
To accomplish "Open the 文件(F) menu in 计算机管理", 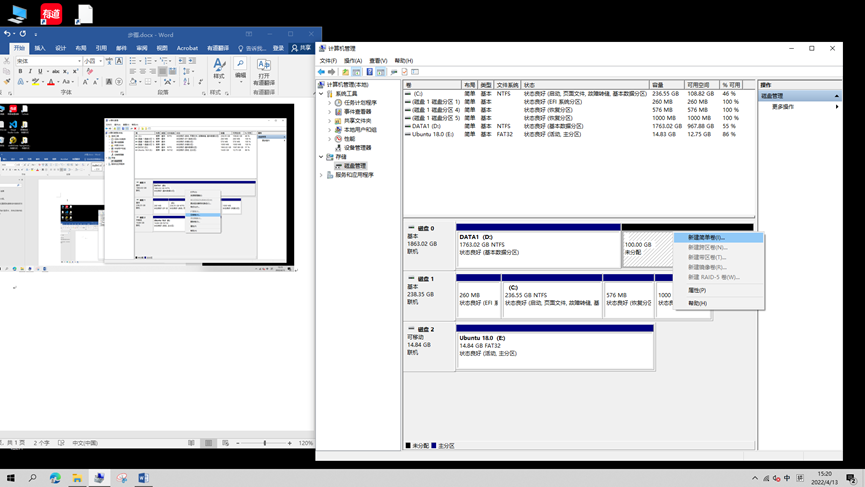I will pos(328,61).
